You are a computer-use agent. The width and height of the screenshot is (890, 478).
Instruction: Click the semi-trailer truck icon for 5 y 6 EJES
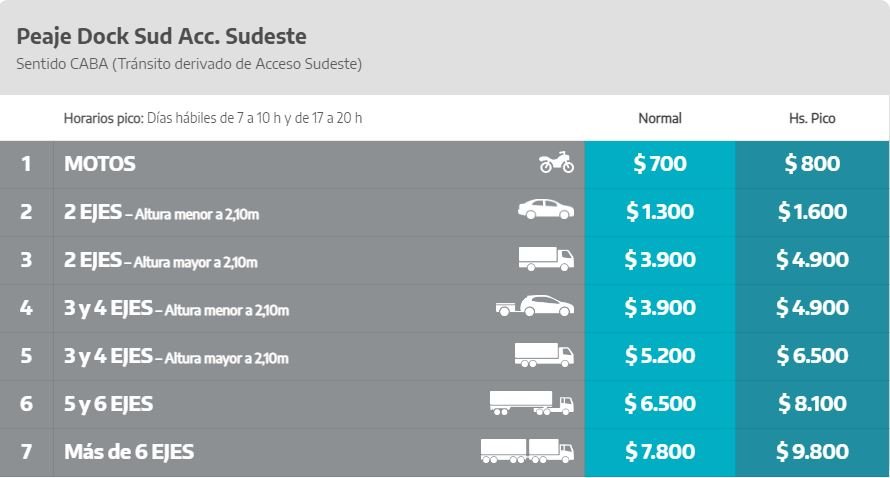(x=531, y=403)
